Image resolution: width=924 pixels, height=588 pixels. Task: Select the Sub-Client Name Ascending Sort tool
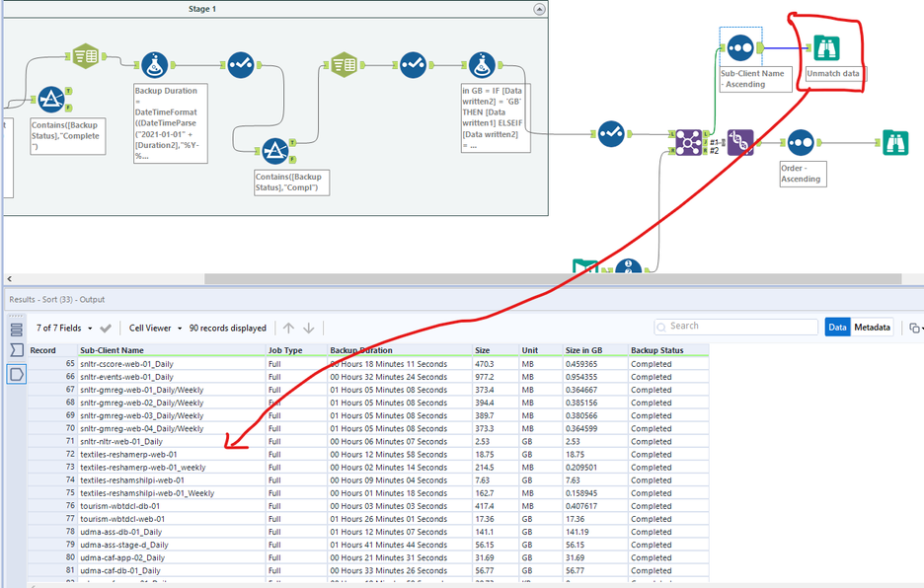click(x=740, y=47)
